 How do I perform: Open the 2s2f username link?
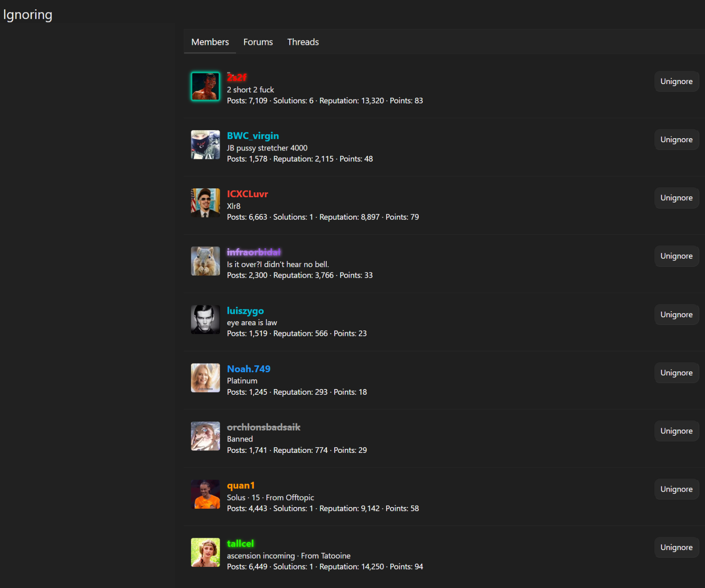[236, 77]
